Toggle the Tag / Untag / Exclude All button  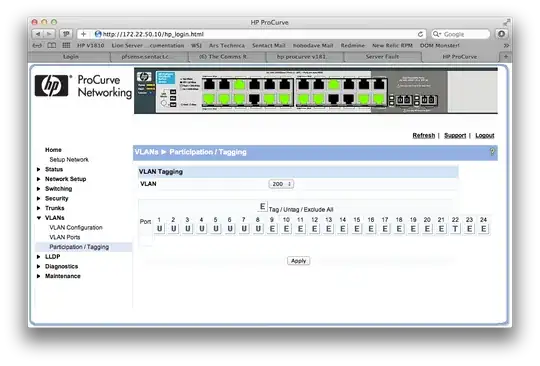click(262, 207)
